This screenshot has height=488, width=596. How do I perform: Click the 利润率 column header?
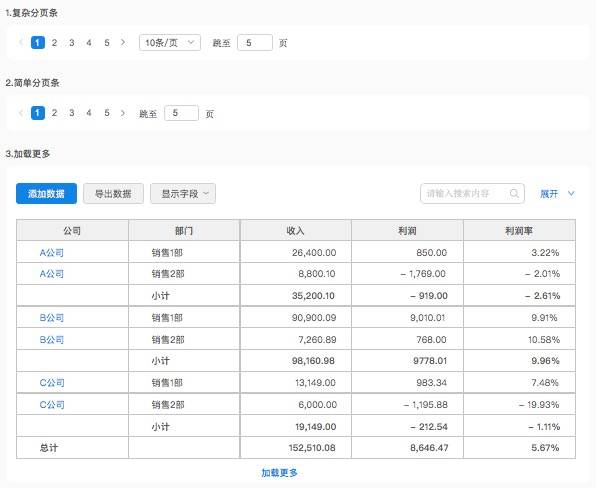coord(519,231)
